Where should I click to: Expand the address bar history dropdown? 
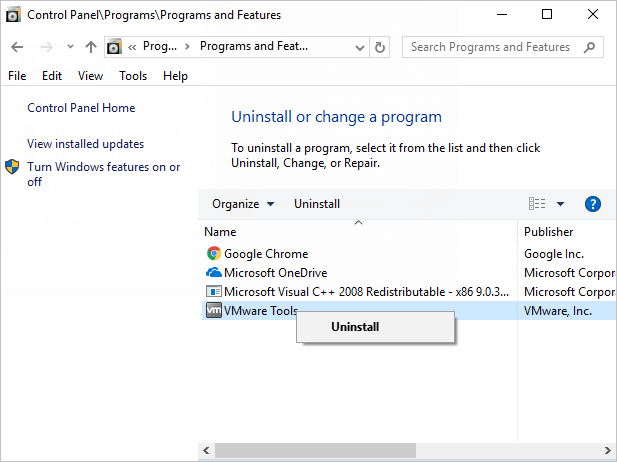pyautogui.click(x=359, y=48)
